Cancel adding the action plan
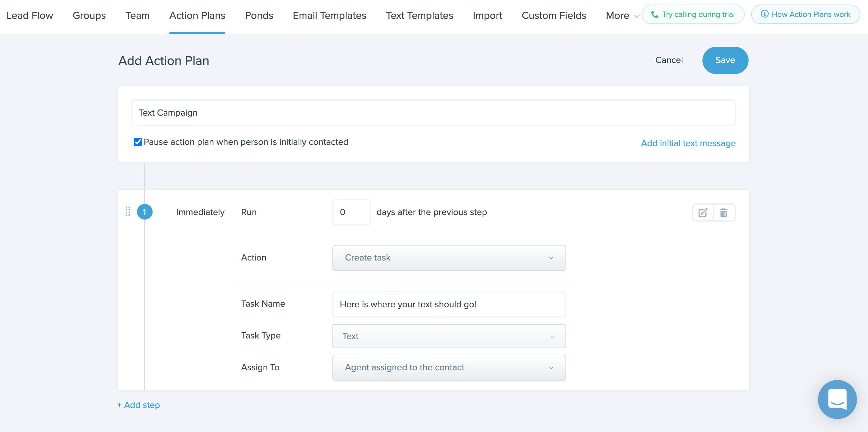 (x=669, y=60)
